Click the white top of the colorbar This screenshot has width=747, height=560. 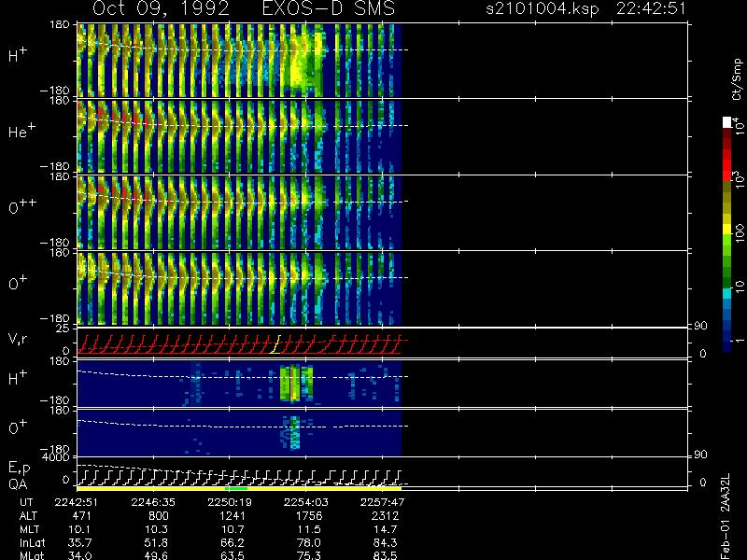(727, 122)
